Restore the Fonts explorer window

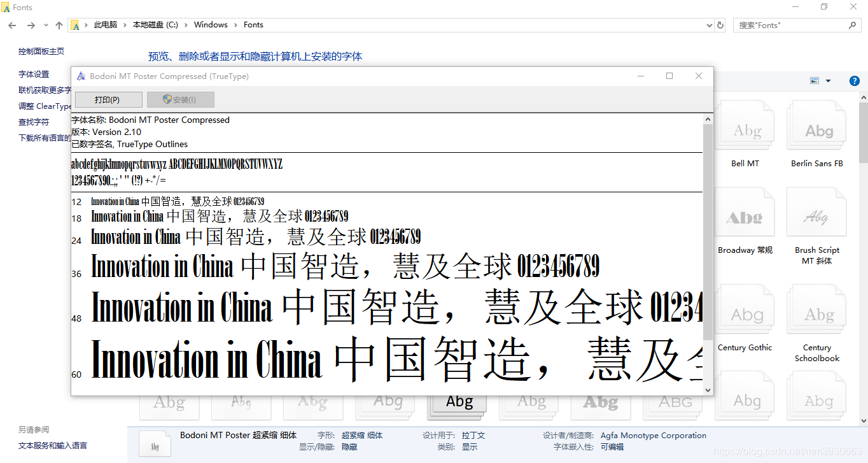[x=824, y=7]
